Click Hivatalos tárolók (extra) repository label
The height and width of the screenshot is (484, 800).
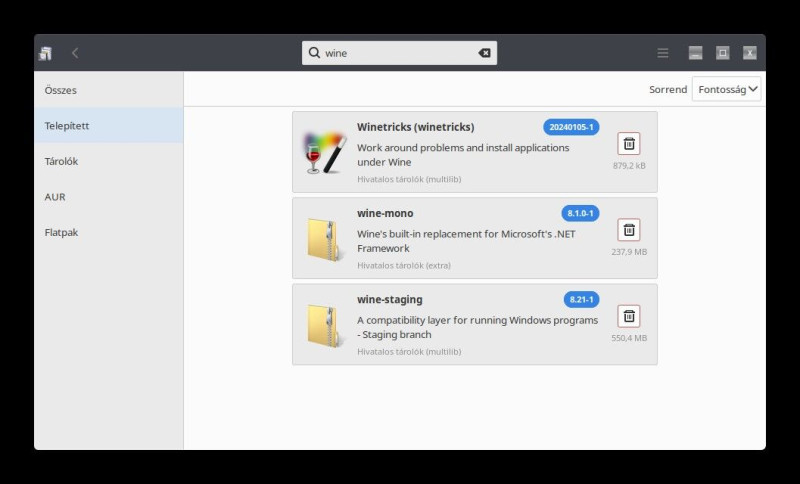point(404,265)
